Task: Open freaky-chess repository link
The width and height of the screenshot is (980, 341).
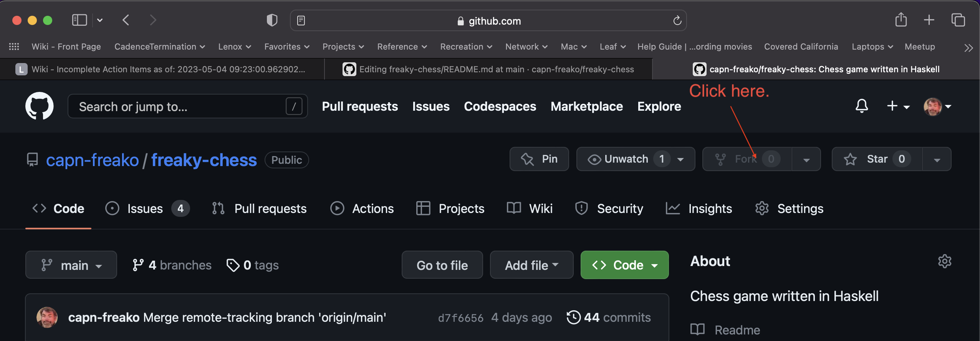Action: (x=204, y=160)
